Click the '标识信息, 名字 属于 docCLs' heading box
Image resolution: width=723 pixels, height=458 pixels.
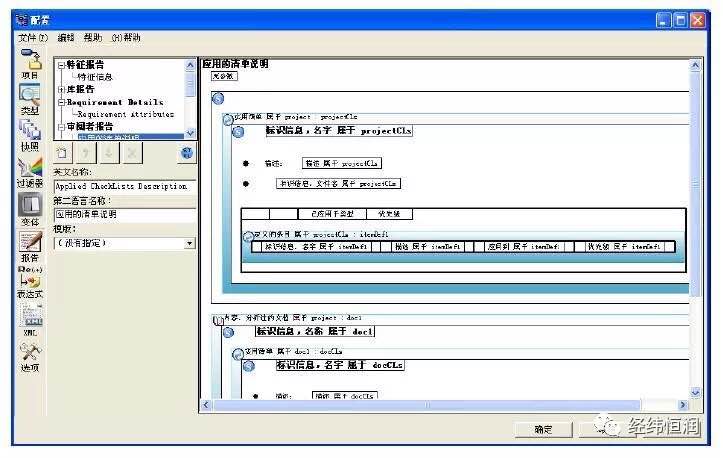340,365
